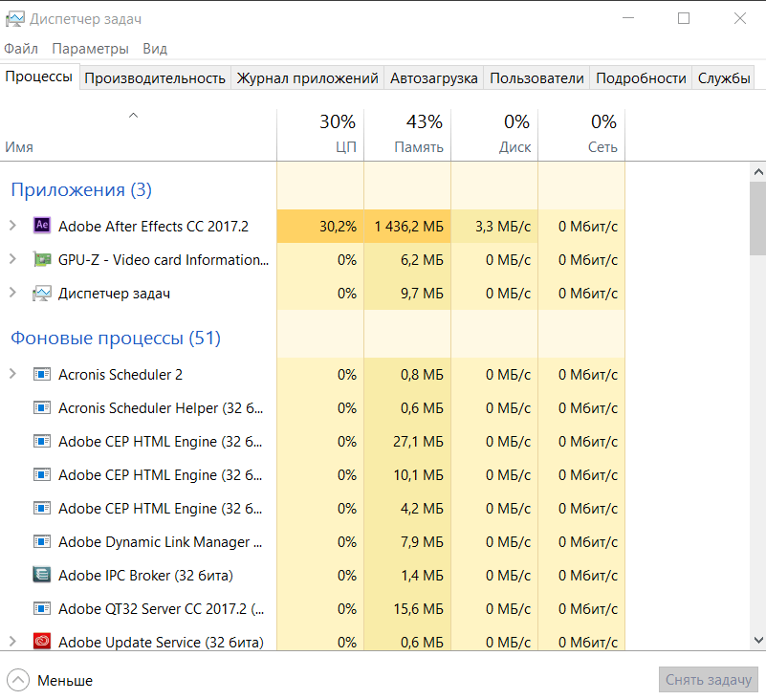
Task: Select the Фоновые процессы (51) group header
Action: tap(116, 338)
